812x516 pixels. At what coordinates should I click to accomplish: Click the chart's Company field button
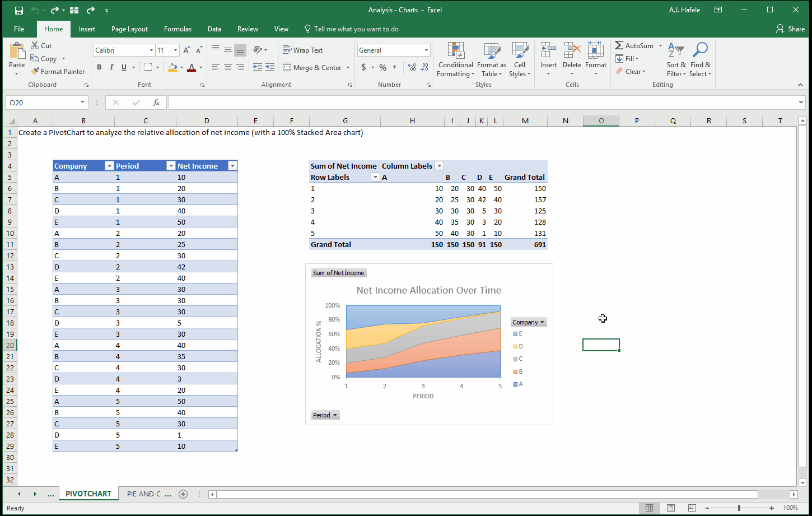[528, 322]
